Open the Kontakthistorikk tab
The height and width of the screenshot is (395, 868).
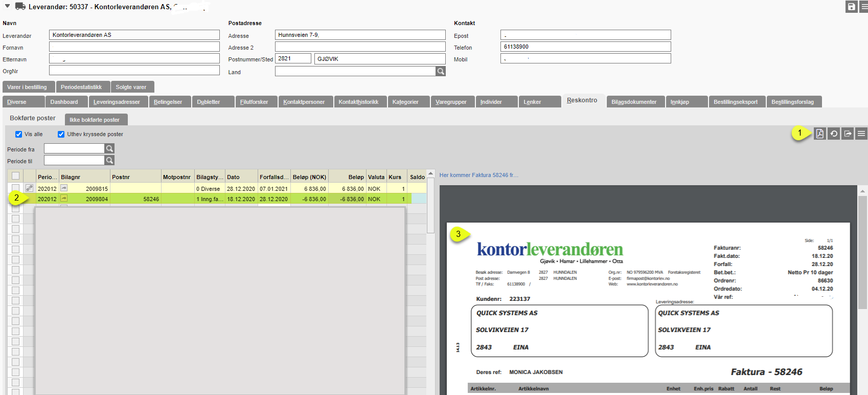(x=360, y=102)
